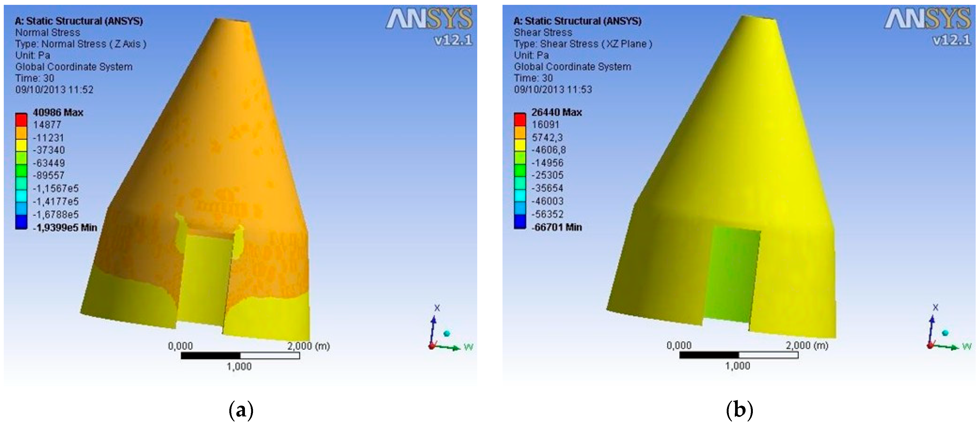Click the green legend swatch near -25305

point(520,171)
